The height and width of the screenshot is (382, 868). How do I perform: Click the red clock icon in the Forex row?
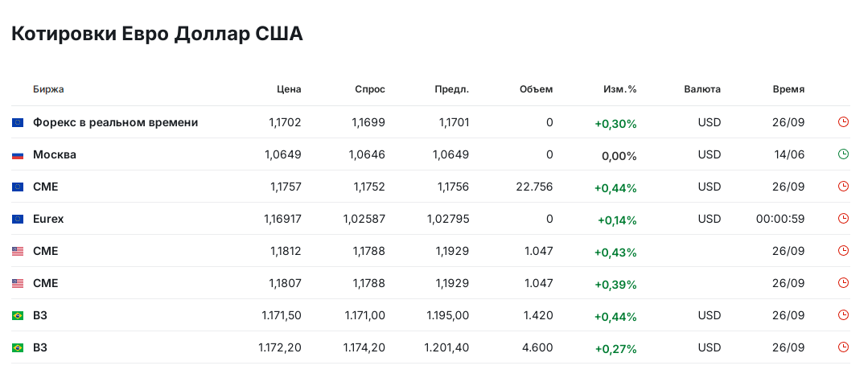tap(843, 122)
